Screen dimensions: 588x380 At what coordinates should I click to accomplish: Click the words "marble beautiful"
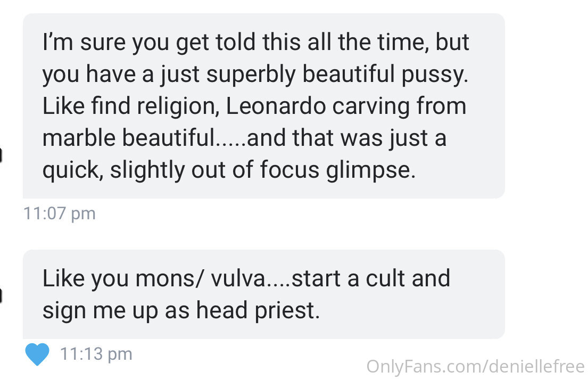(129, 138)
